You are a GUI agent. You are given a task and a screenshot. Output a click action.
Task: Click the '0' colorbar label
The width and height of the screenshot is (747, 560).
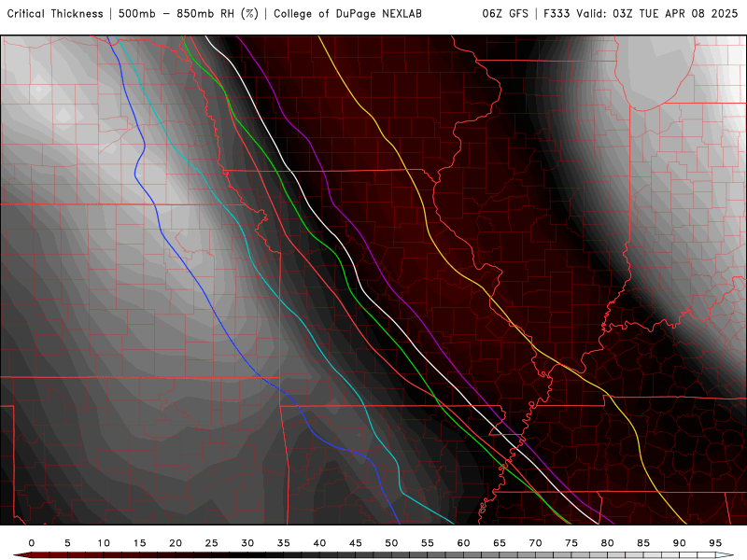(x=32, y=543)
